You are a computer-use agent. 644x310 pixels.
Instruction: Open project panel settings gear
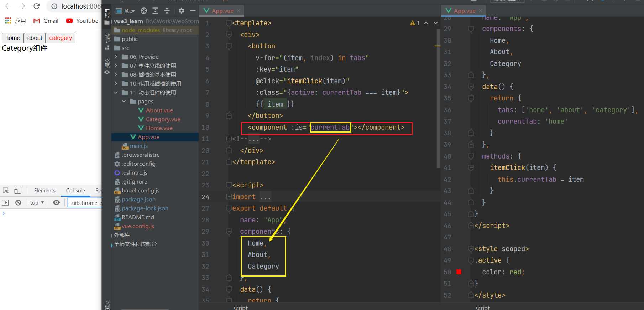coord(182,11)
